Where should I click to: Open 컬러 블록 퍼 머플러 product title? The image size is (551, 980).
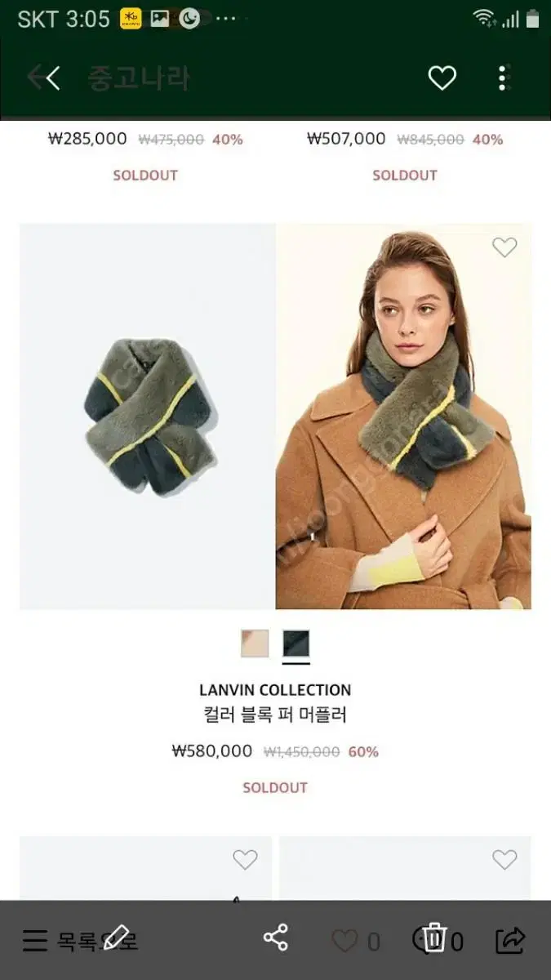point(275,715)
